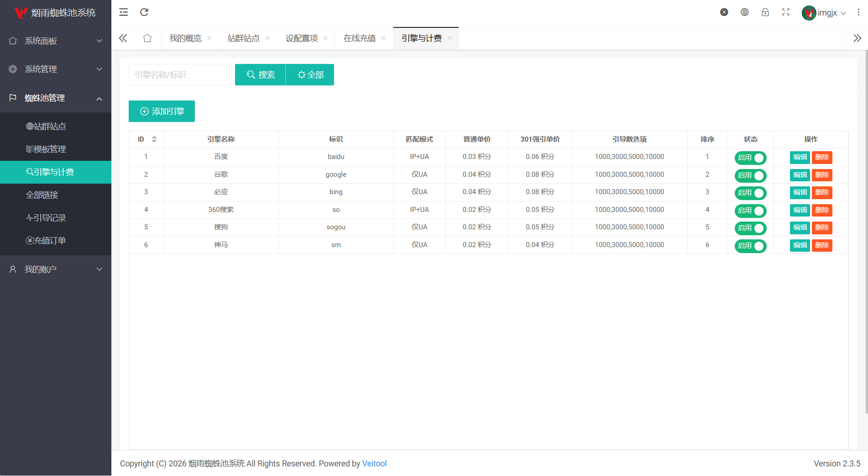Screen dimensions: 868x476
Task: Click the 全部 button
Action: [310, 74]
